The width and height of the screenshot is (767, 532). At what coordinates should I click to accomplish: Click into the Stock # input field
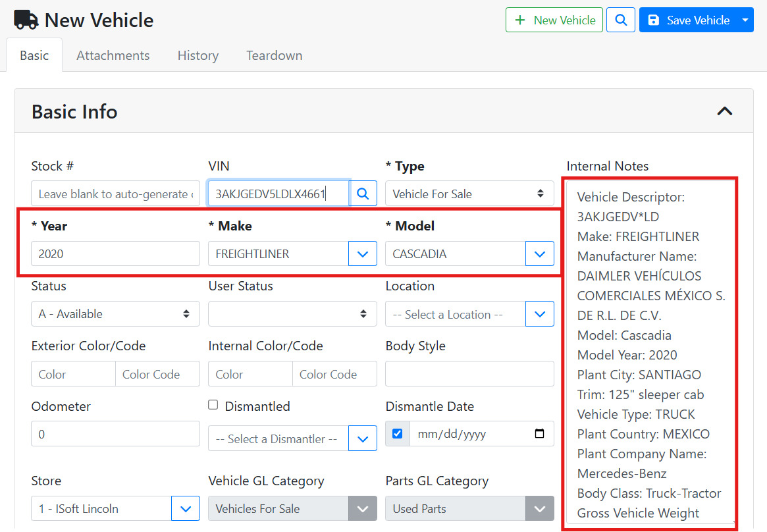point(115,194)
